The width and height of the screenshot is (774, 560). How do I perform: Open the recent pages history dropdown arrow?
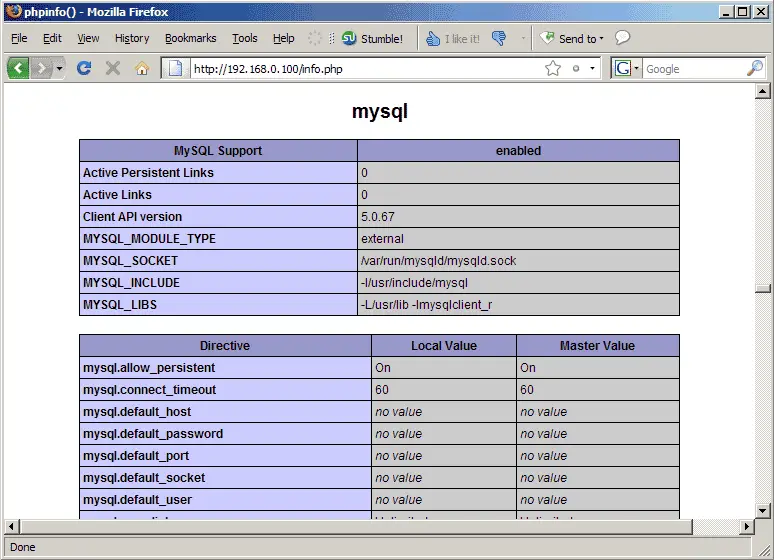point(60,69)
